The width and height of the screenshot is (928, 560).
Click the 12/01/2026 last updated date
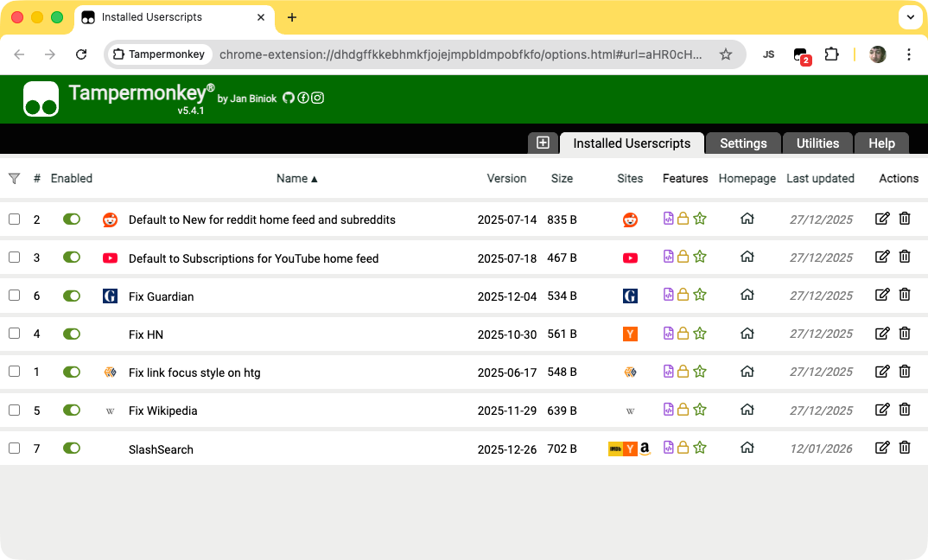tap(821, 449)
